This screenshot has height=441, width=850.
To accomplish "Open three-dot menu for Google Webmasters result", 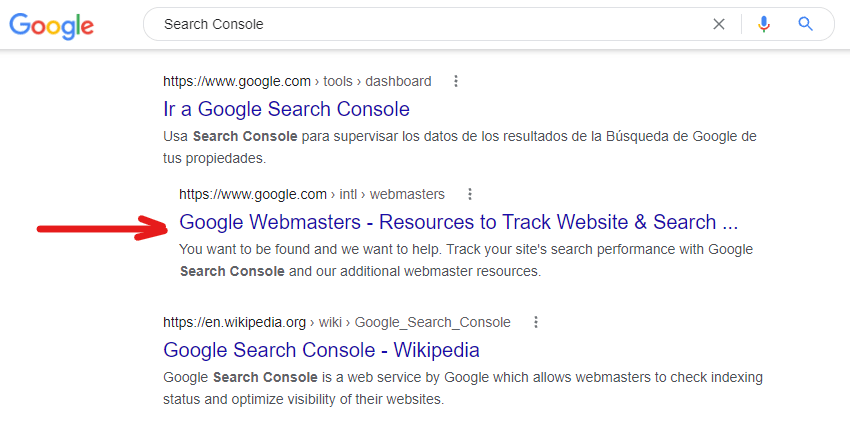I will pos(470,194).
